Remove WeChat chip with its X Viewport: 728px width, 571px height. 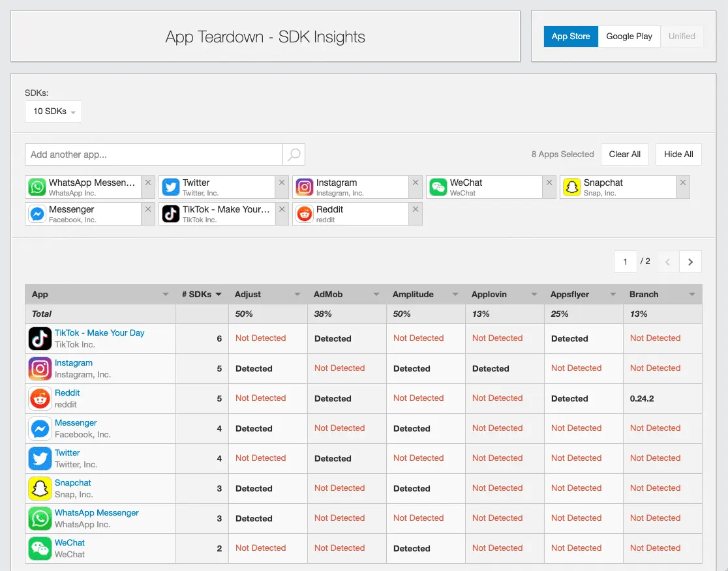[549, 183]
